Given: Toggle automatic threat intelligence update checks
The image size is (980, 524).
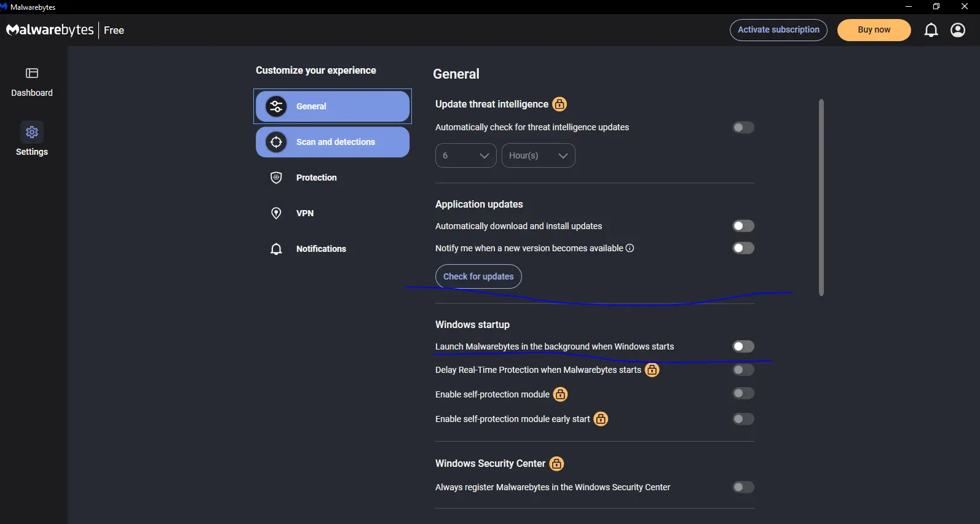Looking at the screenshot, I should tap(743, 127).
